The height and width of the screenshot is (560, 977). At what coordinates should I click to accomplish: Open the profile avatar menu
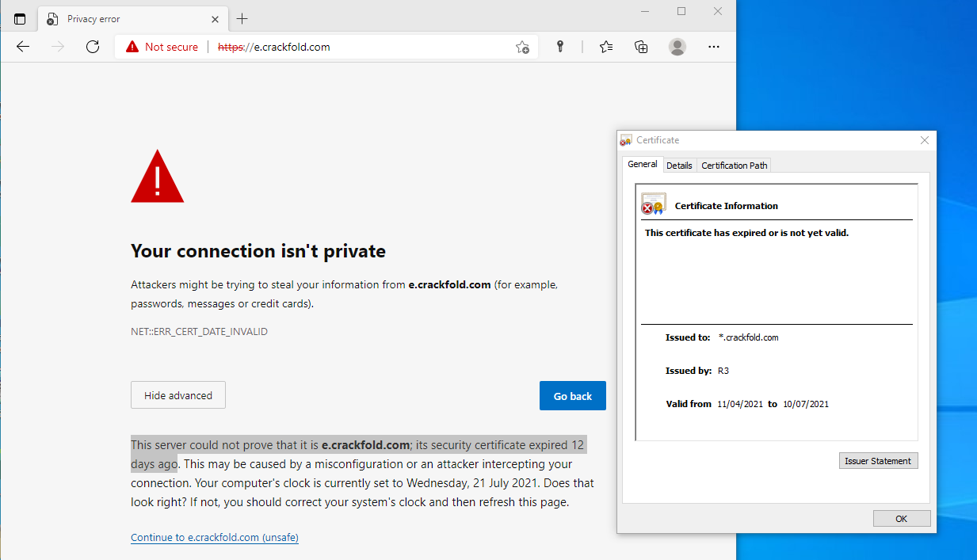677,47
